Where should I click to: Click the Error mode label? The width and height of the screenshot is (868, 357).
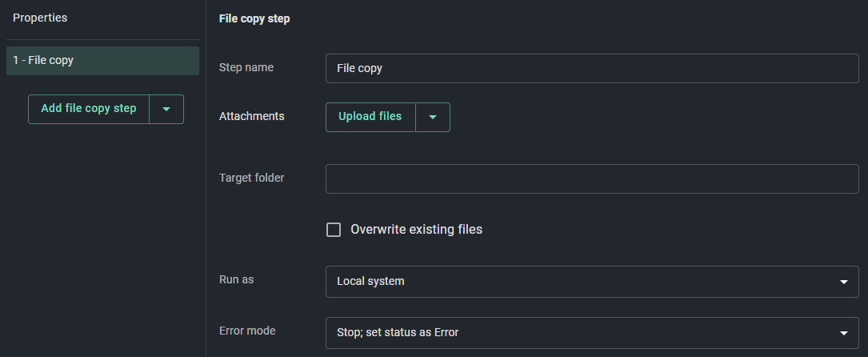247,331
